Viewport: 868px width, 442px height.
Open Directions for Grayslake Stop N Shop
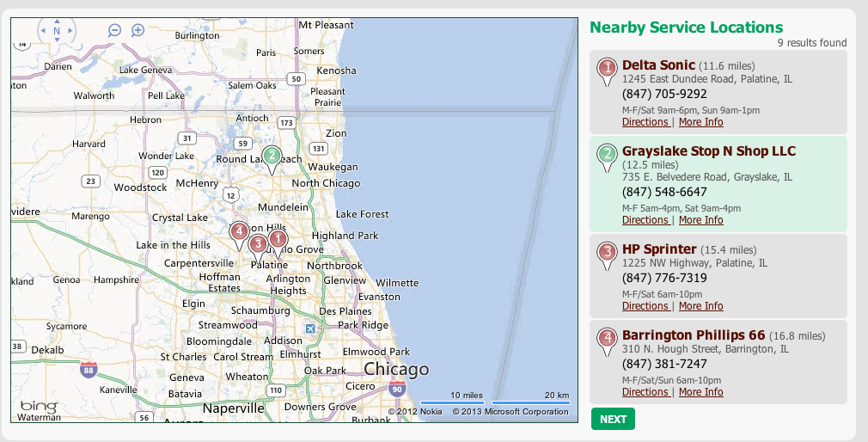click(645, 220)
